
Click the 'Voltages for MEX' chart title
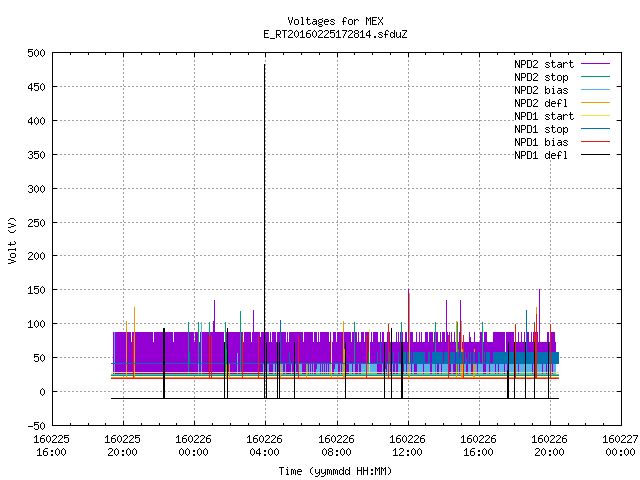click(335, 21)
